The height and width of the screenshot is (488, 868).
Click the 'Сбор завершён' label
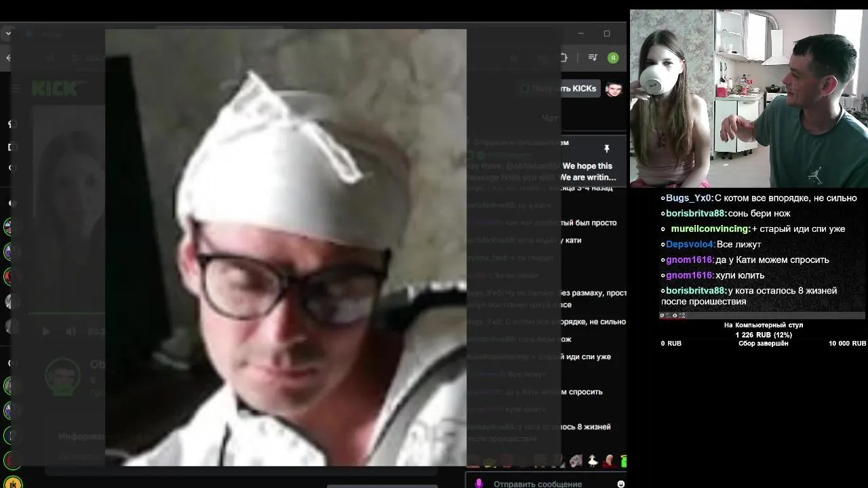click(764, 344)
